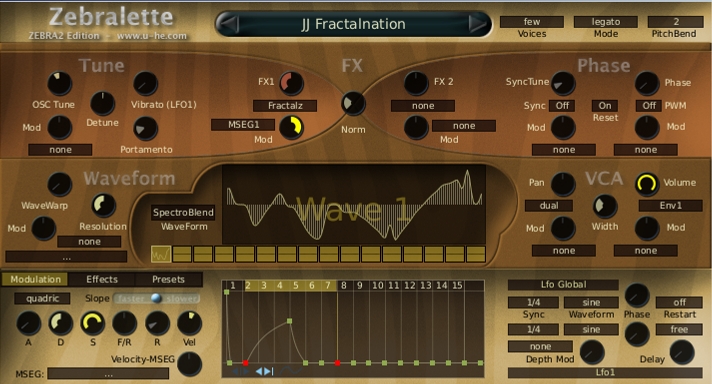Select the first waveform slot thumbnail

pyautogui.click(x=161, y=254)
